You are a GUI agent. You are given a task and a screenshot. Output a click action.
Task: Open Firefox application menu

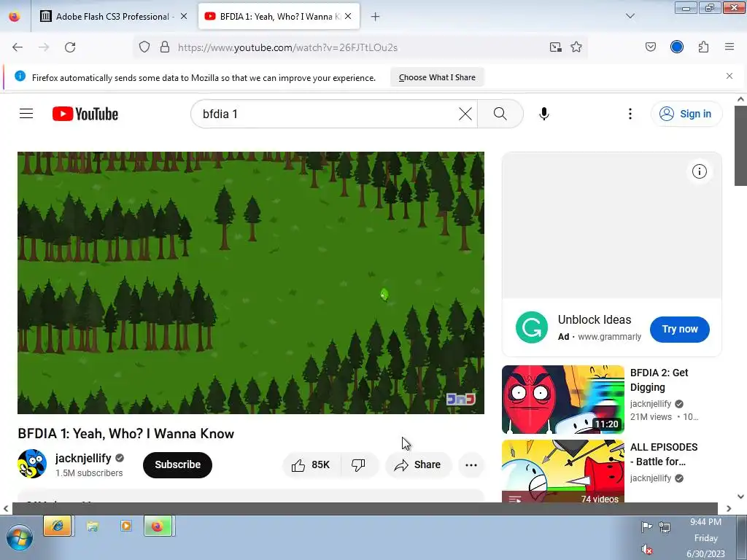[x=729, y=47]
